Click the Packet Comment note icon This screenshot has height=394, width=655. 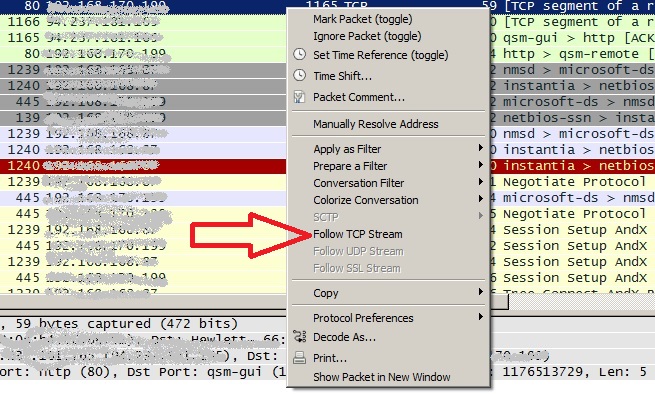[x=299, y=97]
